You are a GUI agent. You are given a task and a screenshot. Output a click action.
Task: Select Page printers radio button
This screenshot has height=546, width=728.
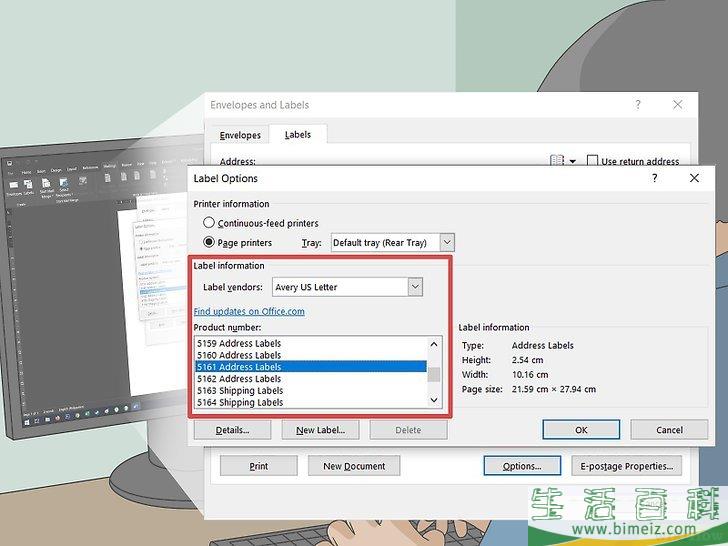click(x=209, y=242)
